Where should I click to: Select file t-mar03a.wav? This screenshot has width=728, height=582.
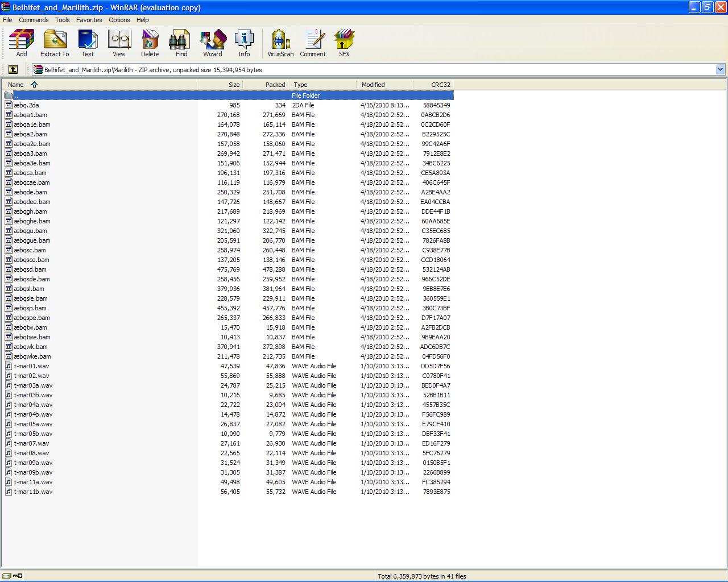click(34, 385)
